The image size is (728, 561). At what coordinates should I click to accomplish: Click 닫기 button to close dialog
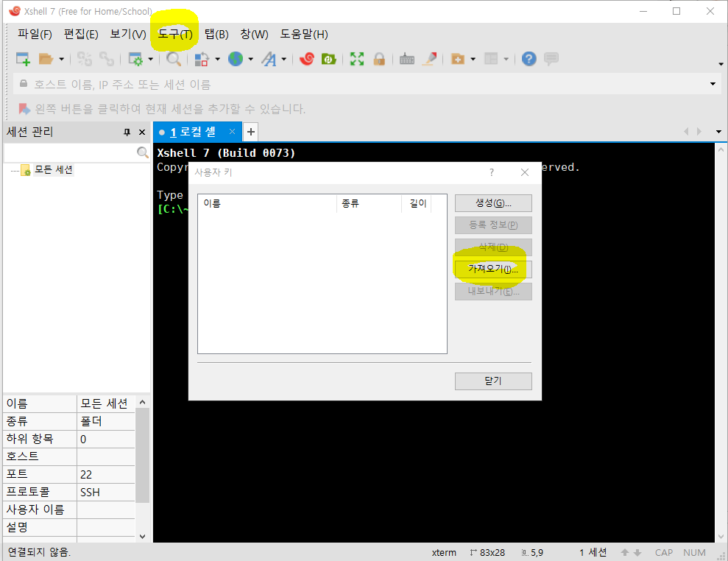tap(493, 381)
